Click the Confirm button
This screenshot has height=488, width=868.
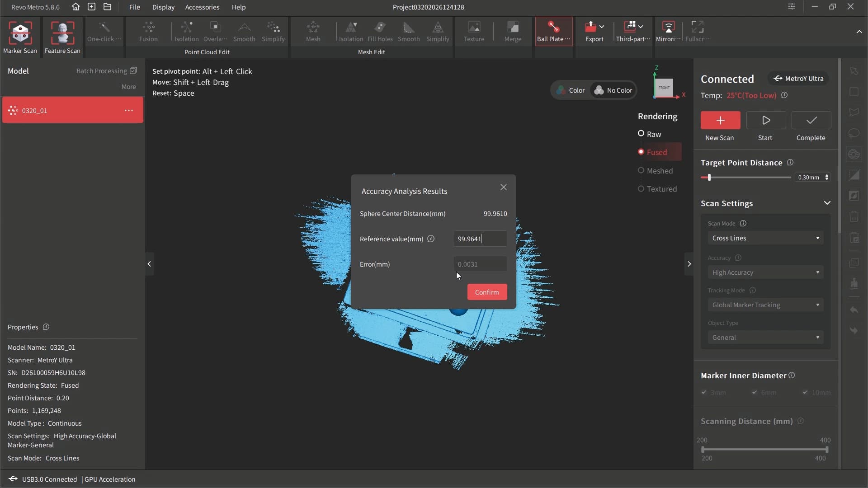[487, 292]
